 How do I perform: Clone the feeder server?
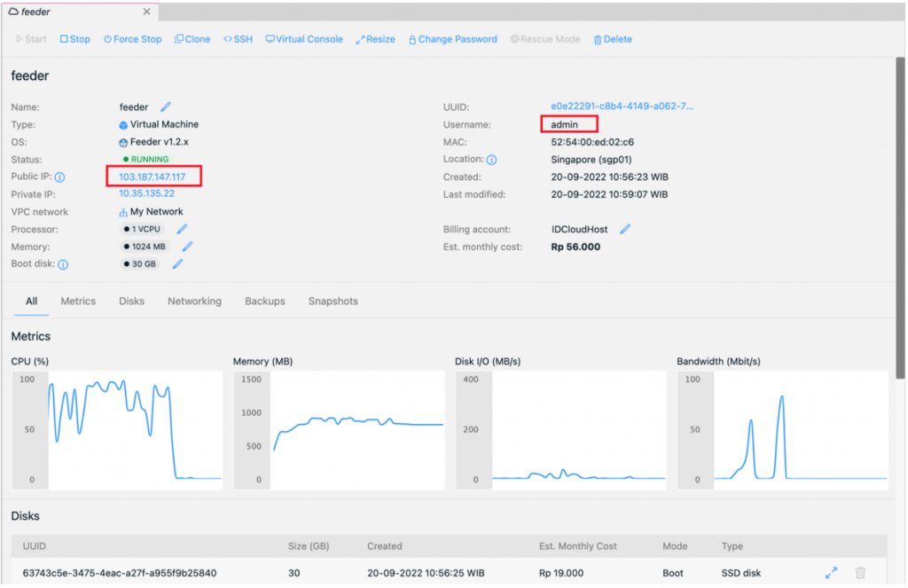pyautogui.click(x=192, y=39)
